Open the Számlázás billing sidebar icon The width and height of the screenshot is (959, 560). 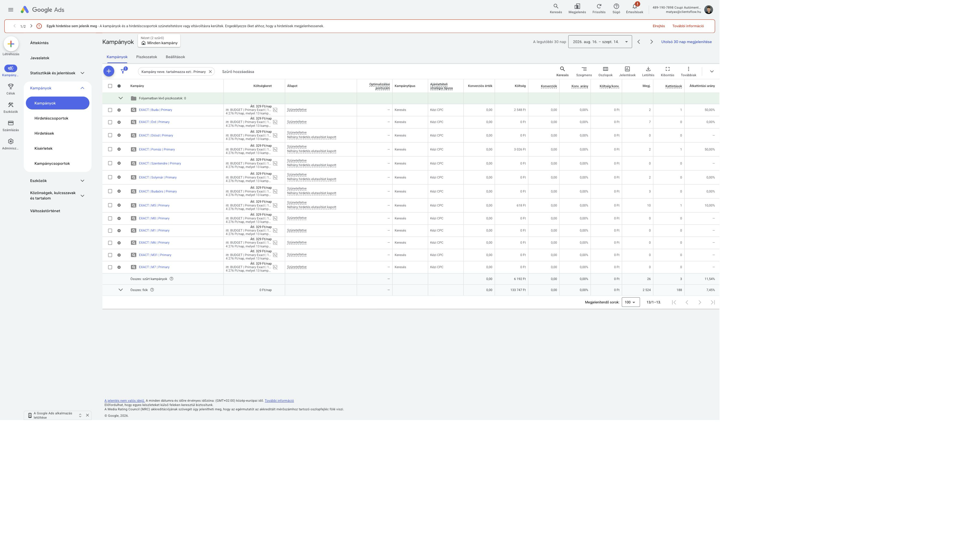click(x=11, y=123)
